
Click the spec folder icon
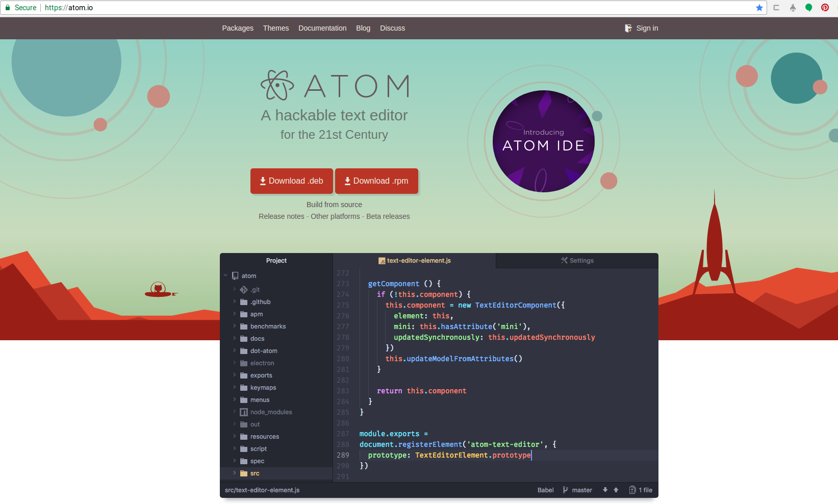[x=244, y=461]
